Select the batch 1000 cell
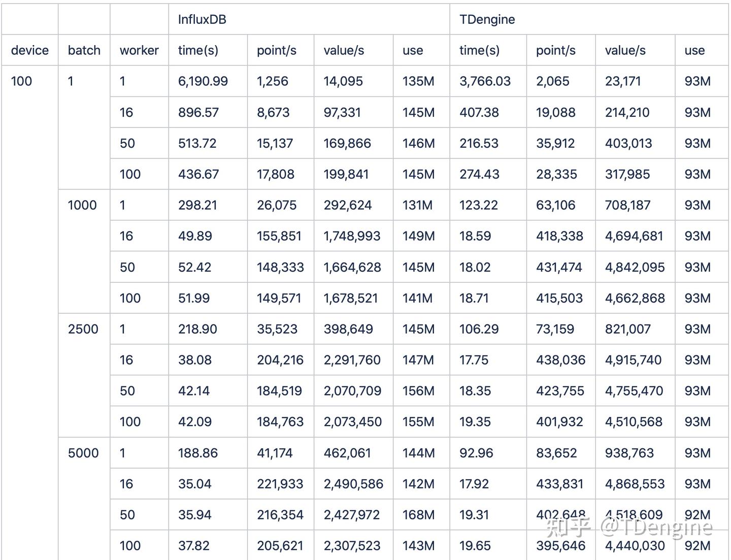731x560 pixels. coord(82,205)
